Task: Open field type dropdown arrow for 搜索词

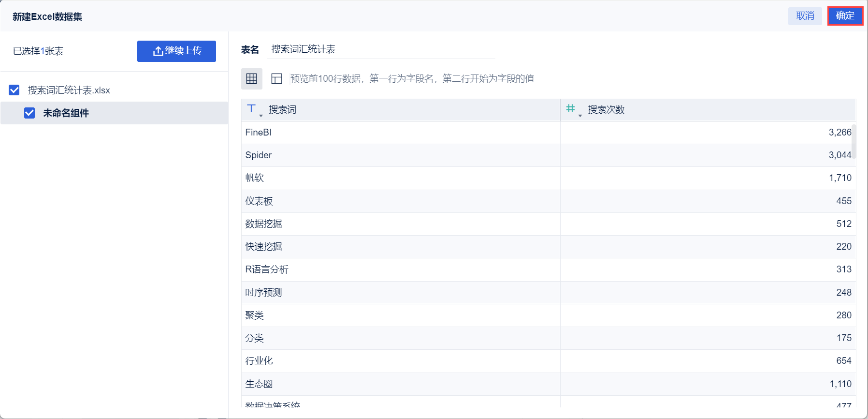Action: pyautogui.click(x=261, y=116)
